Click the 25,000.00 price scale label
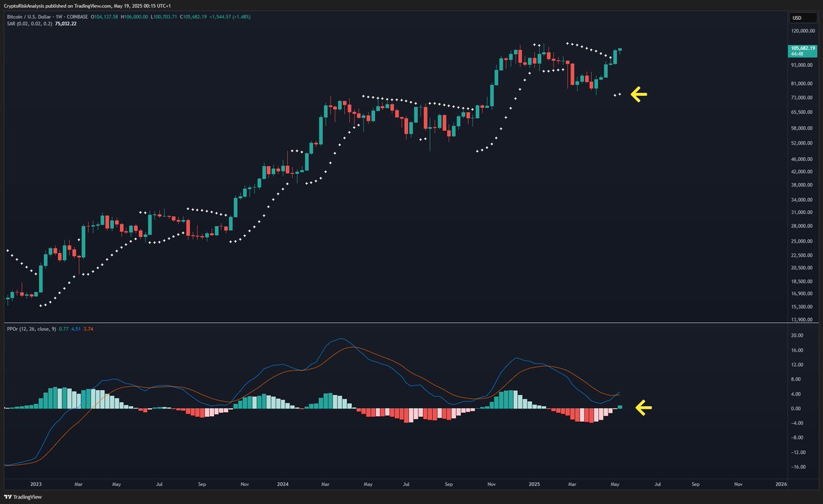 [x=803, y=241]
